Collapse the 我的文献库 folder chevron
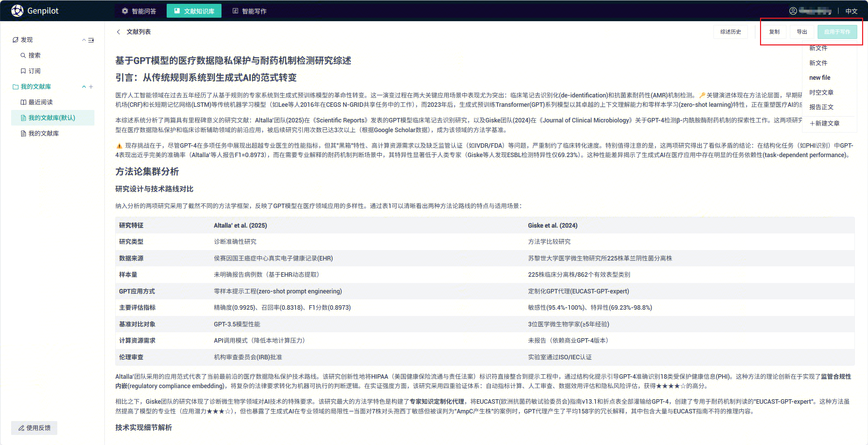Screen dimensions: 868x445 click(x=84, y=87)
